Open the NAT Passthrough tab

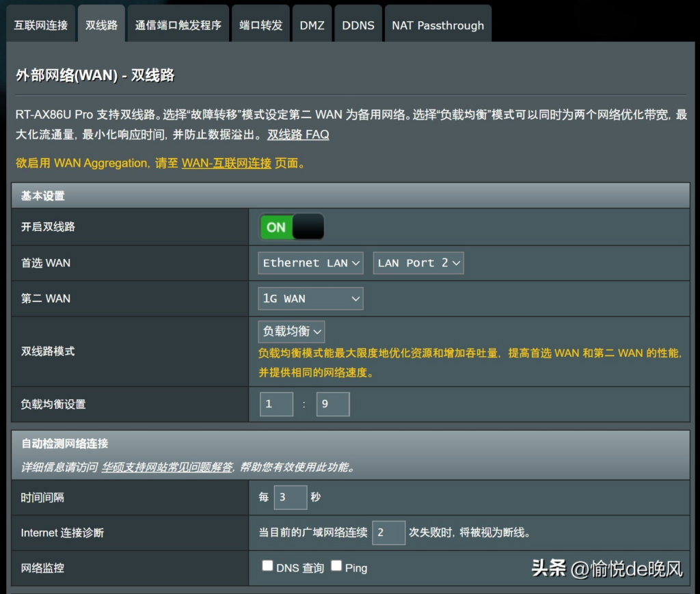point(437,25)
